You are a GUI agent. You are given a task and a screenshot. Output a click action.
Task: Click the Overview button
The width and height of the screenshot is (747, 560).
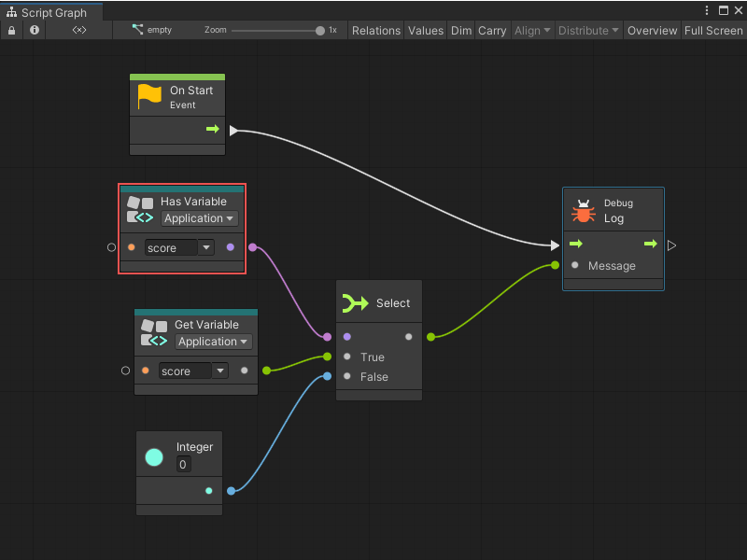click(652, 30)
